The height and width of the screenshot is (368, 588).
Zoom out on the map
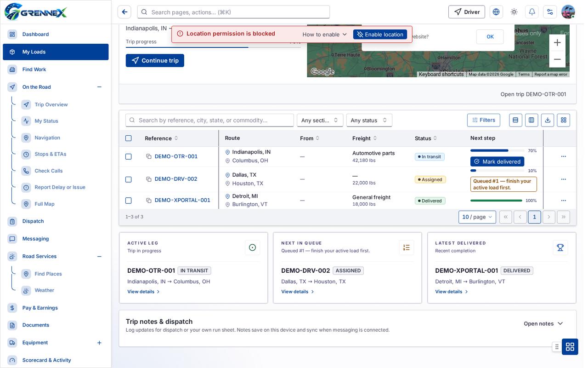557,59
